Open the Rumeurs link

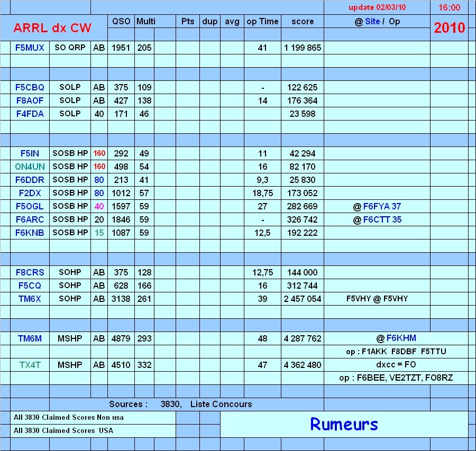(x=344, y=424)
